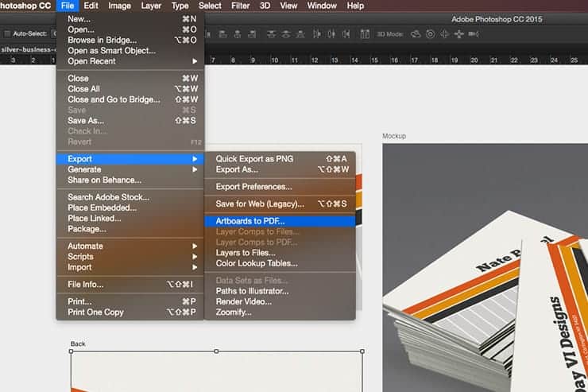Open the Filter menu
This screenshot has width=588, height=392.
click(241, 6)
